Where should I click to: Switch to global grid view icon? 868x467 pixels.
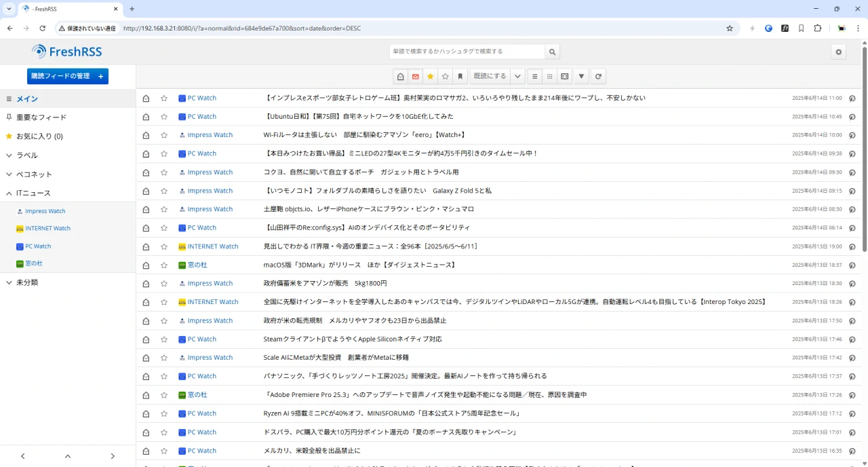[549, 77]
